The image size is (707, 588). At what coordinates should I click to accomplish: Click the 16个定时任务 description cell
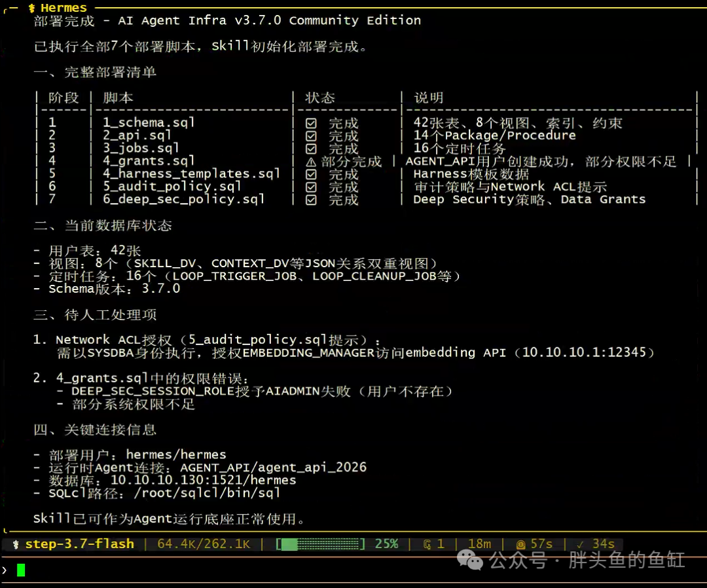[x=460, y=148]
